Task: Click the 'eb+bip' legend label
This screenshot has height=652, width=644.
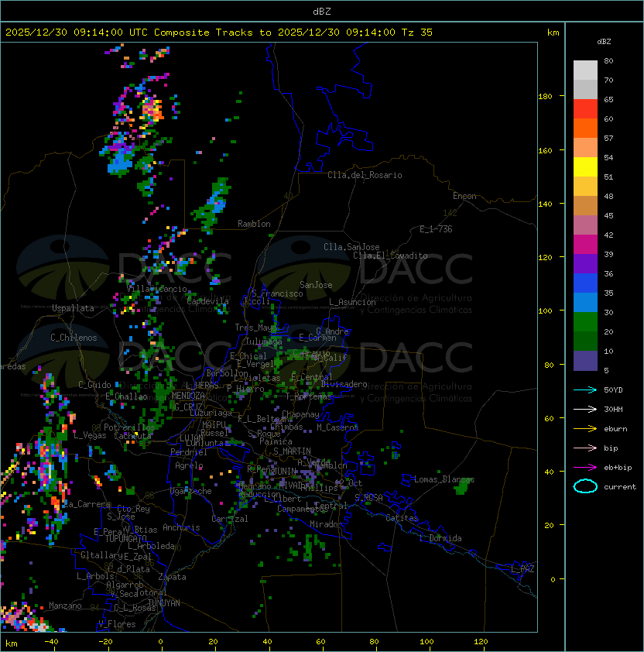Action: (618, 468)
